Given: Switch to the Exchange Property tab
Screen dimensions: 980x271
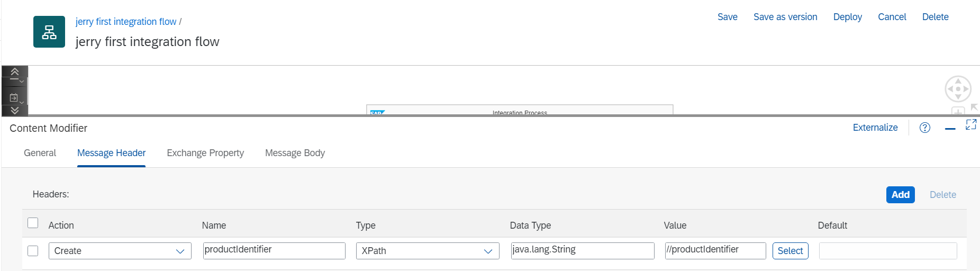Looking at the screenshot, I should 205,153.
